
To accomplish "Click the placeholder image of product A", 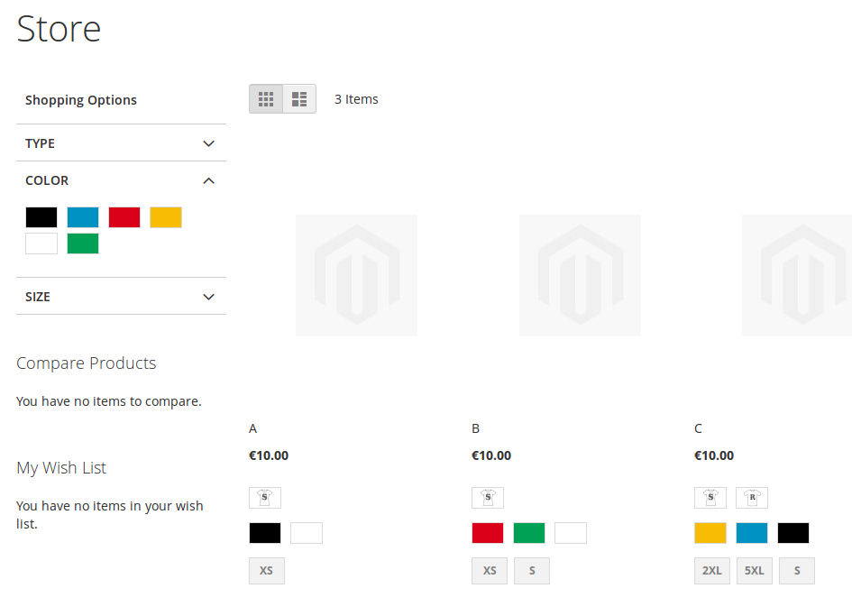I will pos(356,275).
